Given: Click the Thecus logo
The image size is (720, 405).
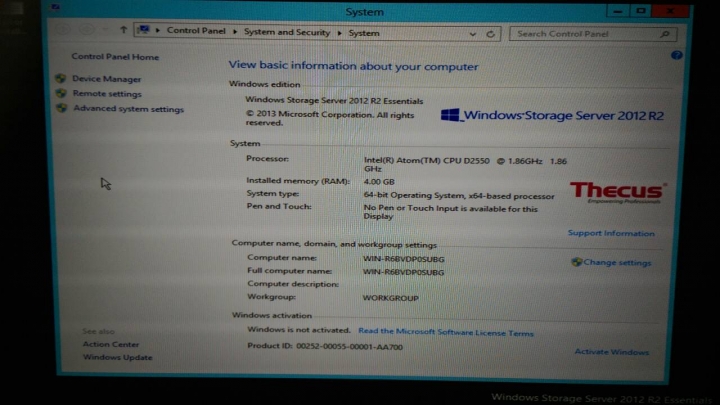Looking at the screenshot, I should [618, 192].
